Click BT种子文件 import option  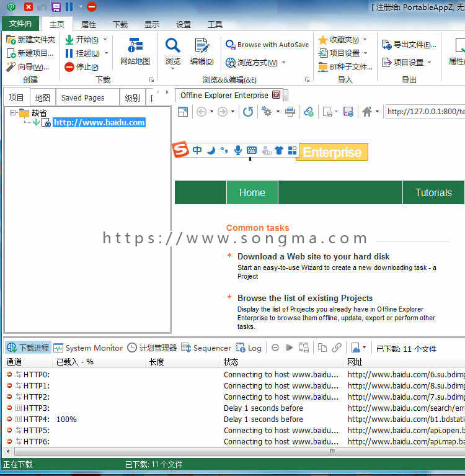[x=345, y=67]
